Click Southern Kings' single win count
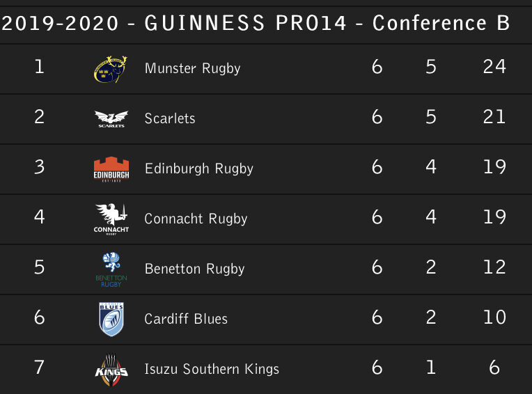Image resolution: width=532 pixels, height=394 pixels. tap(431, 368)
